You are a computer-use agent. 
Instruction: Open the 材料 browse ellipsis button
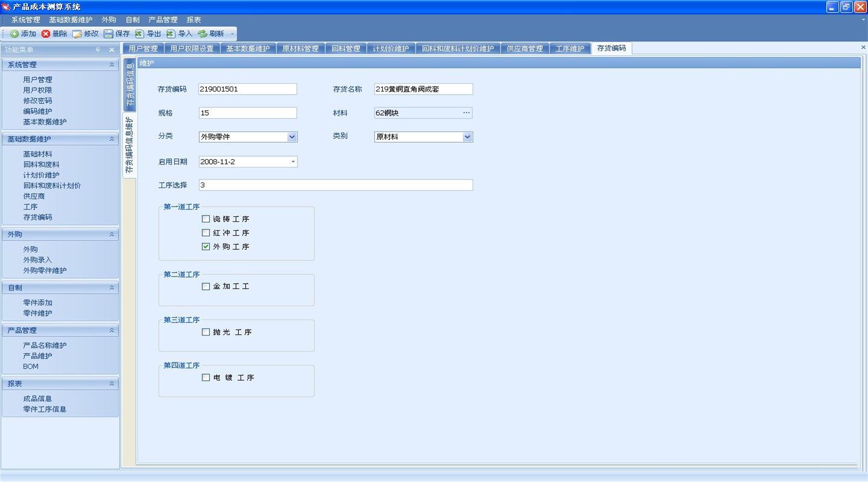coord(466,113)
